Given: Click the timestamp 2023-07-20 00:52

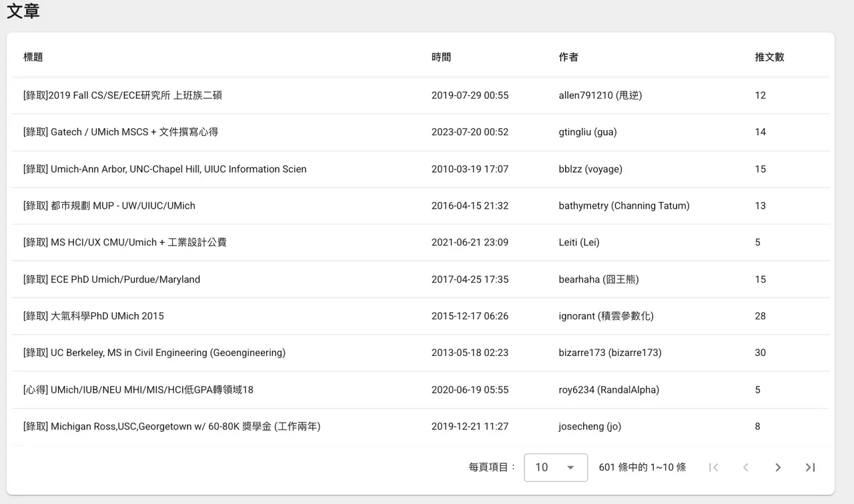Looking at the screenshot, I should click(470, 132).
